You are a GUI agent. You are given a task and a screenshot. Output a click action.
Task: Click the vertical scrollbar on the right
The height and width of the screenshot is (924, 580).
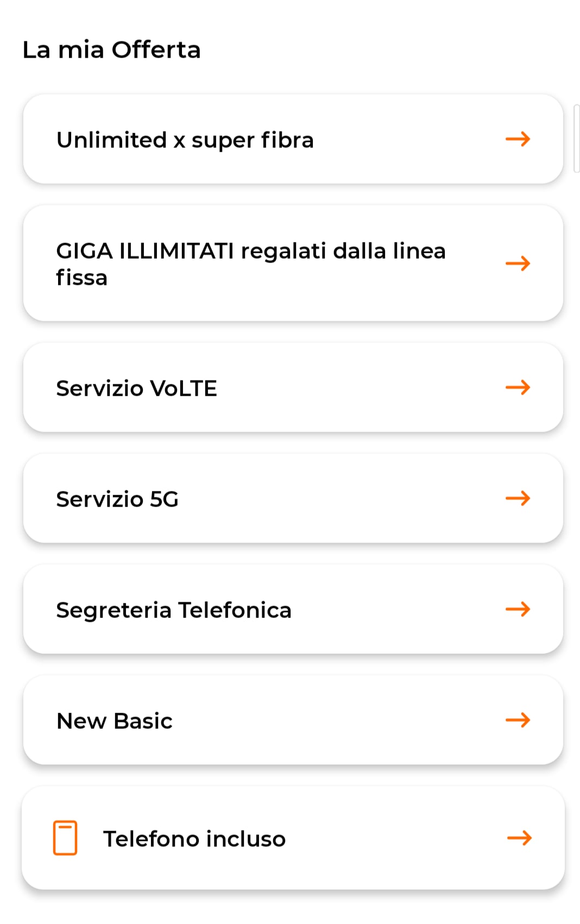(576, 139)
